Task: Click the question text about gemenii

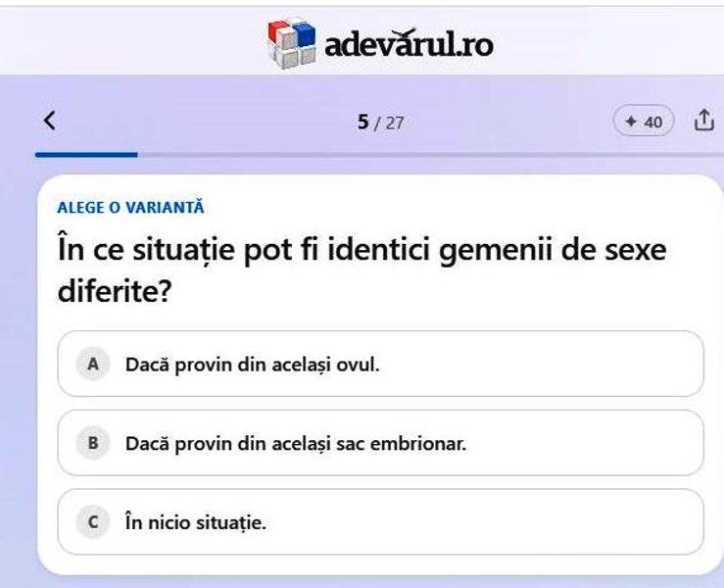Action: click(362, 270)
